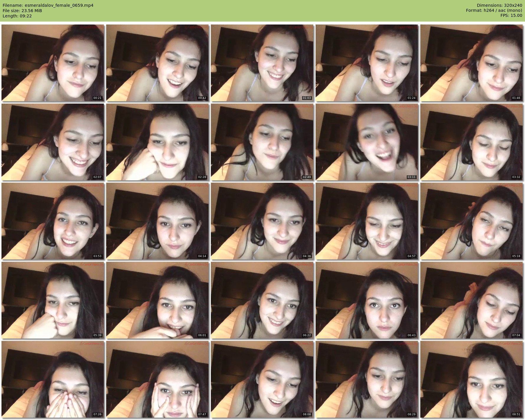Open the frame stamped 02:49
The image size is (525, 420).
tap(262, 142)
